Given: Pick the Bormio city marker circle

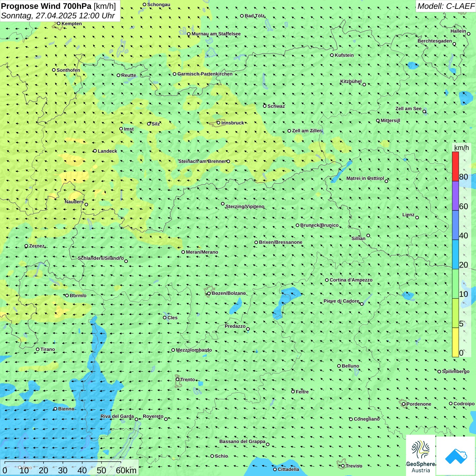Looking at the screenshot, I should click(67, 295).
